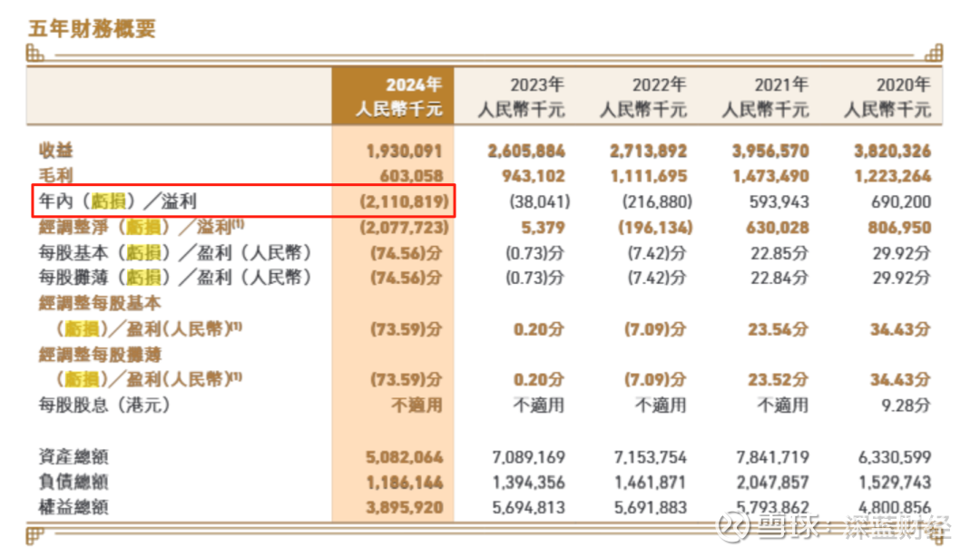This screenshot has height=557, width=980.
Task: Select total liabilities value 2,047,857
Action: click(x=772, y=483)
